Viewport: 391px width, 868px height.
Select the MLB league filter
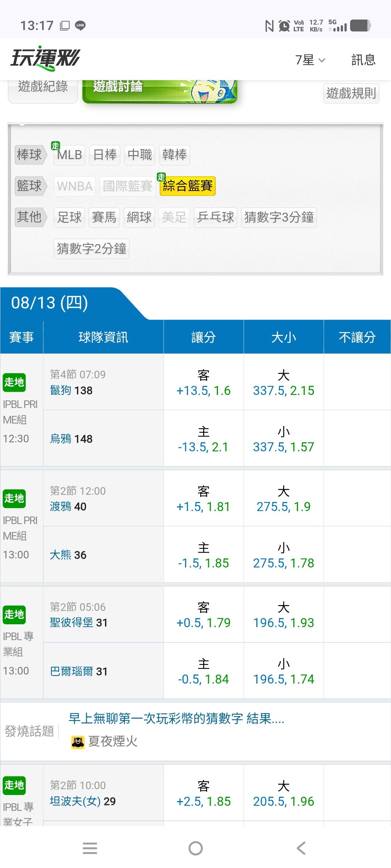[70, 155]
